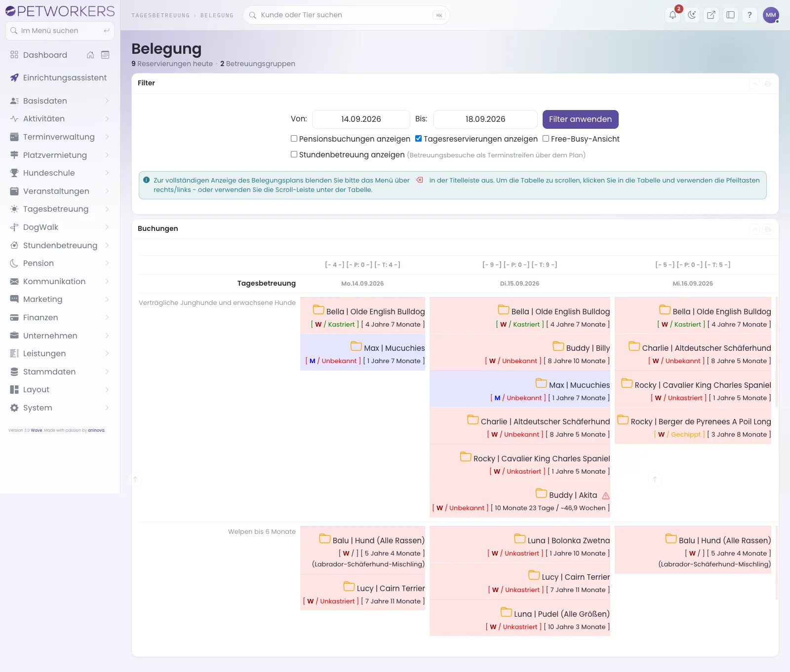
Task: Open the notifications bell icon
Action: 672,15
